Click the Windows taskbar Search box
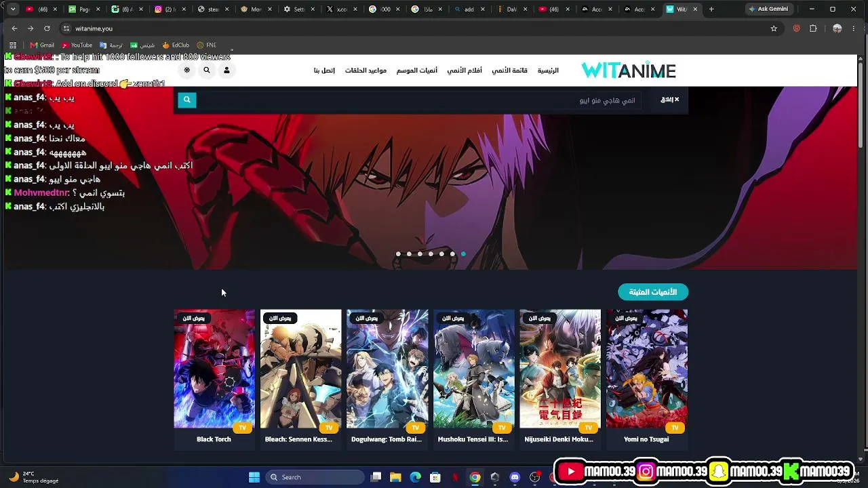Viewport: 868px width, 488px height. 315,477
